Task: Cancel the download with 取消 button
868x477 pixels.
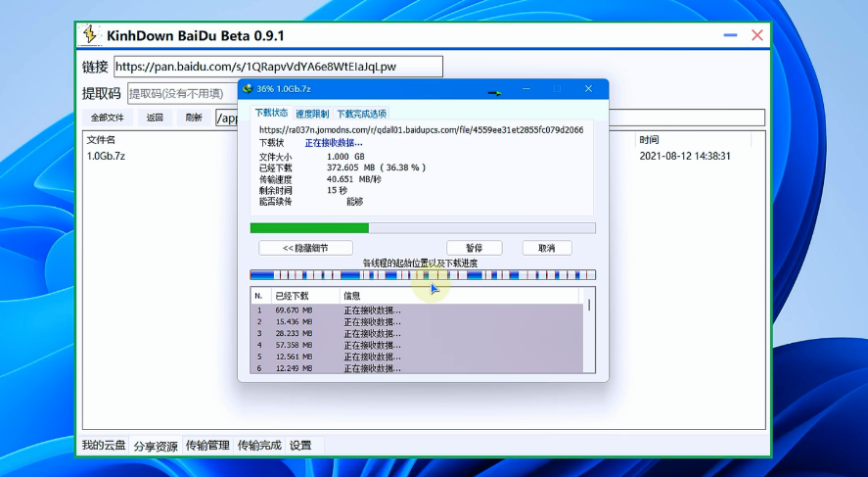Action: click(547, 248)
